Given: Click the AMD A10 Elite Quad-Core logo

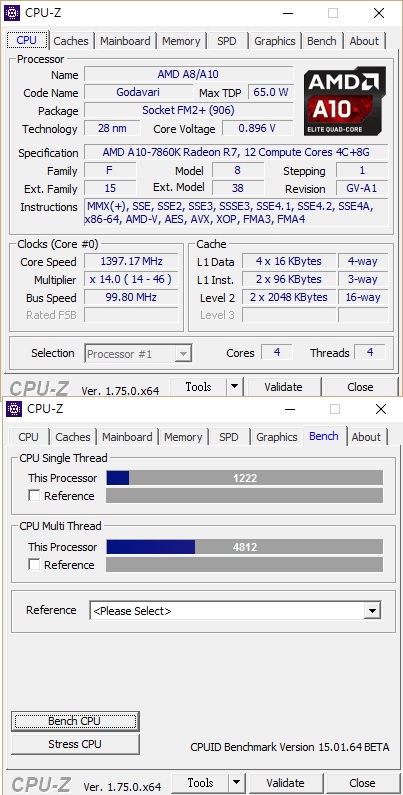Looking at the screenshot, I should tap(344, 101).
